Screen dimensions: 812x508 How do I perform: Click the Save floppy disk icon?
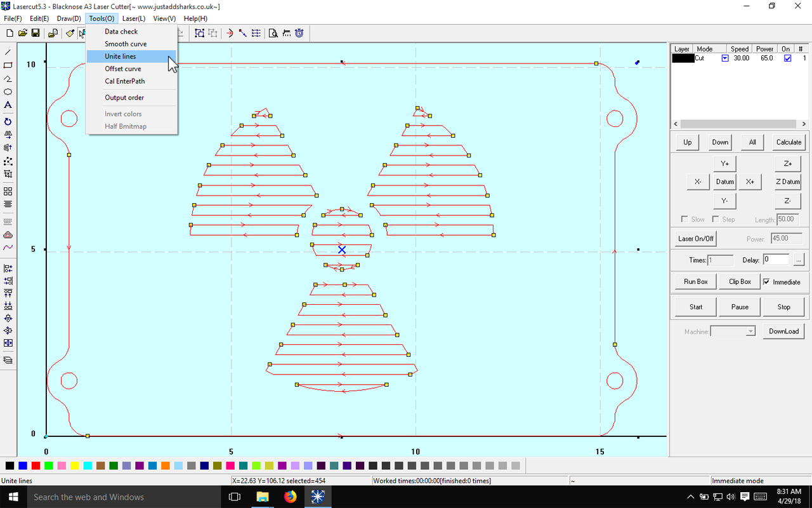[36, 33]
